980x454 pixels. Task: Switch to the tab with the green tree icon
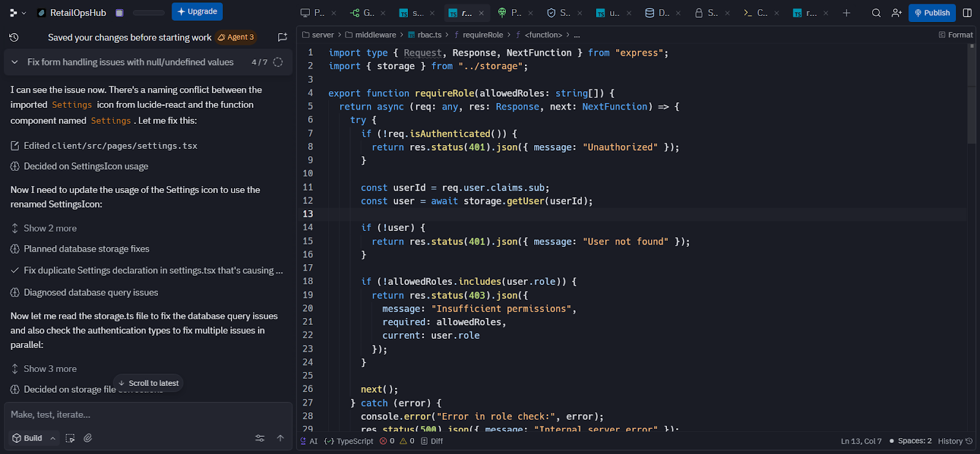pyautogui.click(x=509, y=13)
